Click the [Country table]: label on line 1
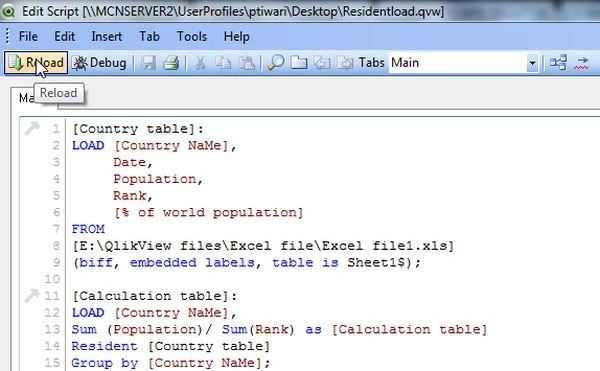Viewport: 600px width, 371px height. (x=138, y=129)
